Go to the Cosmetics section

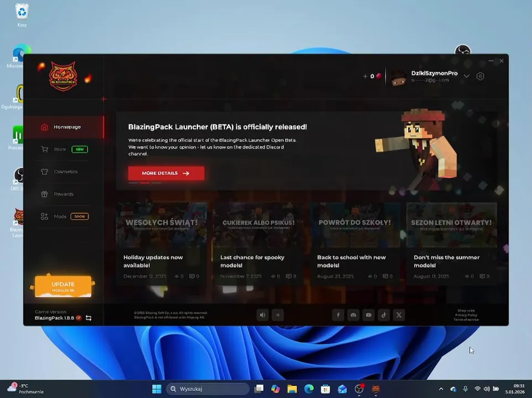(64, 172)
